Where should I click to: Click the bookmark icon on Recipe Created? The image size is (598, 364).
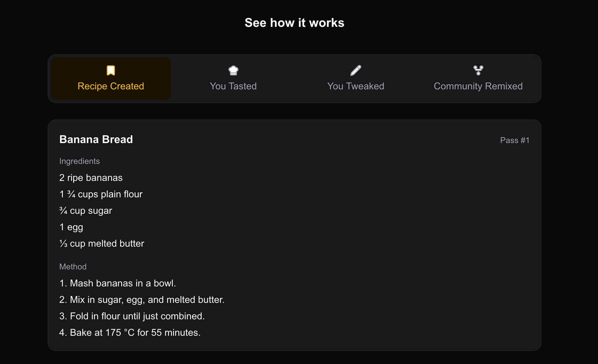[111, 70]
